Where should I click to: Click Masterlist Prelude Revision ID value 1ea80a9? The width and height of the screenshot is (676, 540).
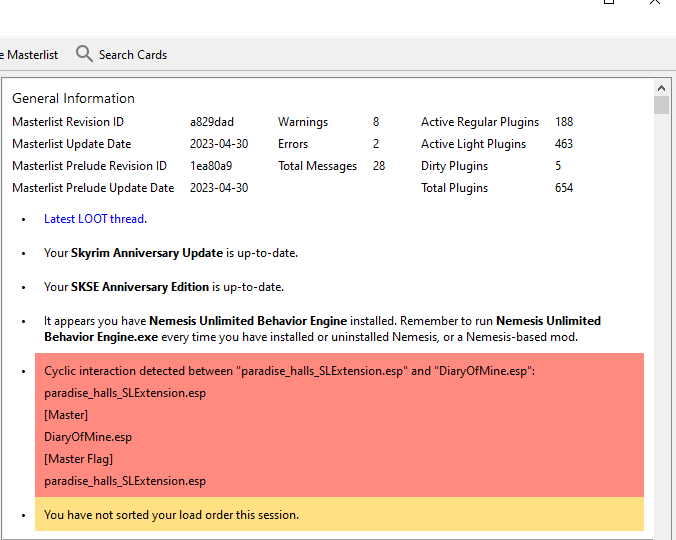pyautogui.click(x=211, y=166)
